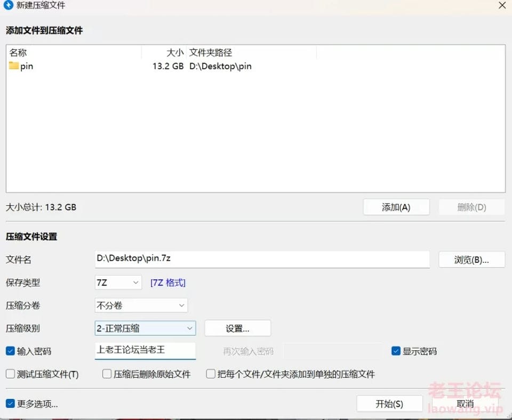Open the 保存类型 7Z dropdown
Image resolution: width=512 pixels, height=420 pixels.
(118, 282)
